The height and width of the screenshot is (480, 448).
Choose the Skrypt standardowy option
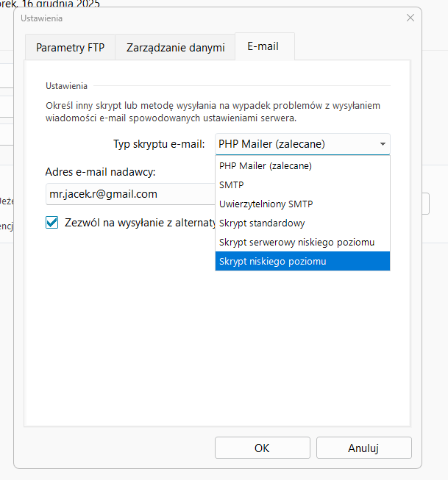[262, 223]
